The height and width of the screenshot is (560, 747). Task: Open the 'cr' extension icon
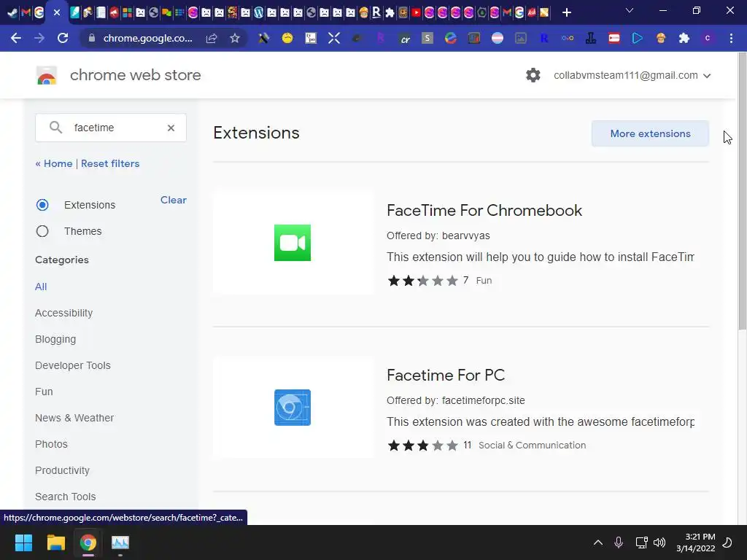point(405,38)
